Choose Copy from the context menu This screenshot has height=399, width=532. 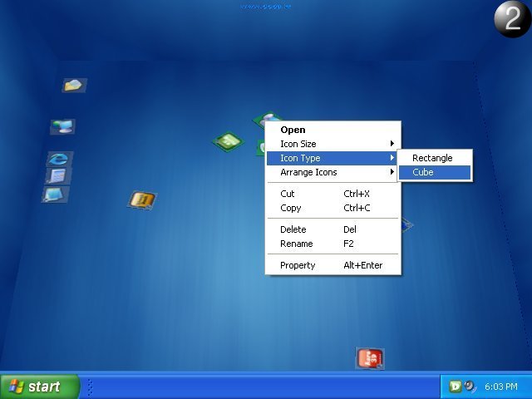pos(332,208)
